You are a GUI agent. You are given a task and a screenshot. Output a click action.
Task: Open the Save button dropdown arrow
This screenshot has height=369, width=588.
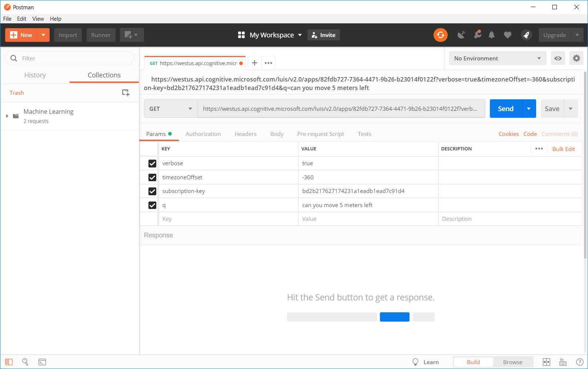click(571, 109)
